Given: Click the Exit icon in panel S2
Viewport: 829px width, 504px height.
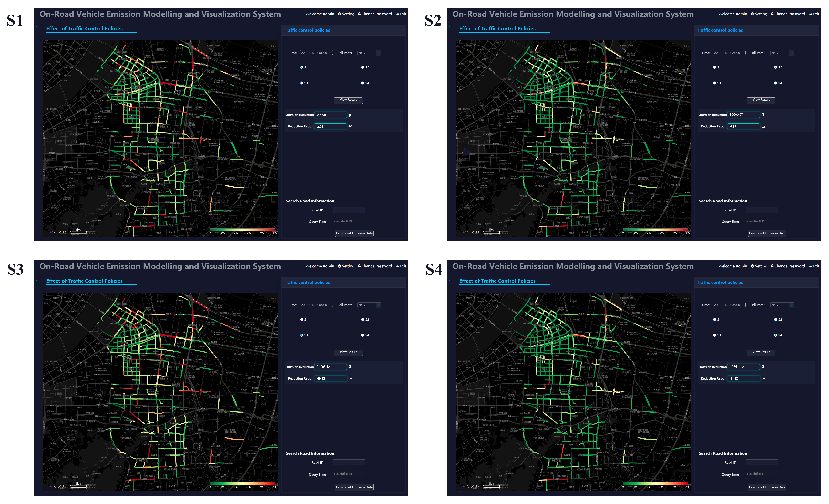Looking at the screenshot, I should click(810, 14).
